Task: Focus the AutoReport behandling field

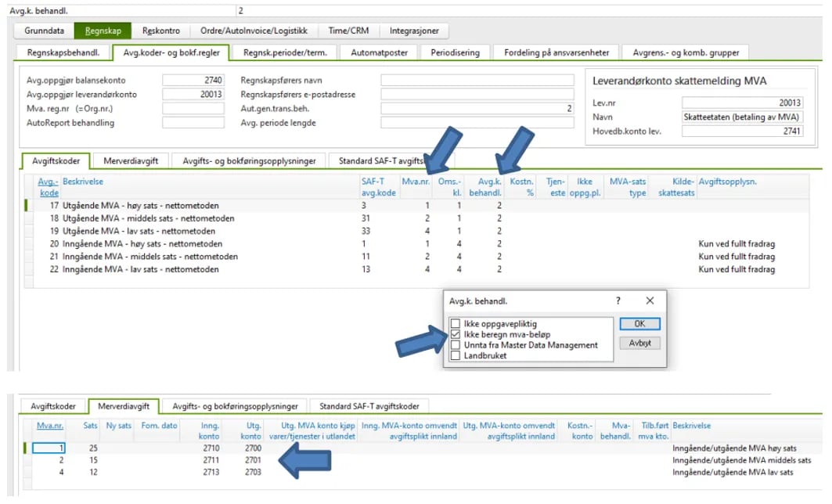Action: click(193, 123)
